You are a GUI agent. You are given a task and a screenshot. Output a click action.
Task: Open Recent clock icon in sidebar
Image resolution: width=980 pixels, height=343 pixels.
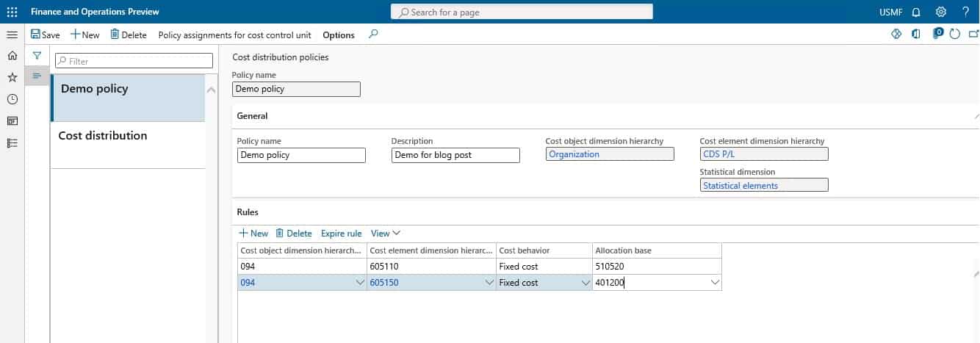[12, 99]
